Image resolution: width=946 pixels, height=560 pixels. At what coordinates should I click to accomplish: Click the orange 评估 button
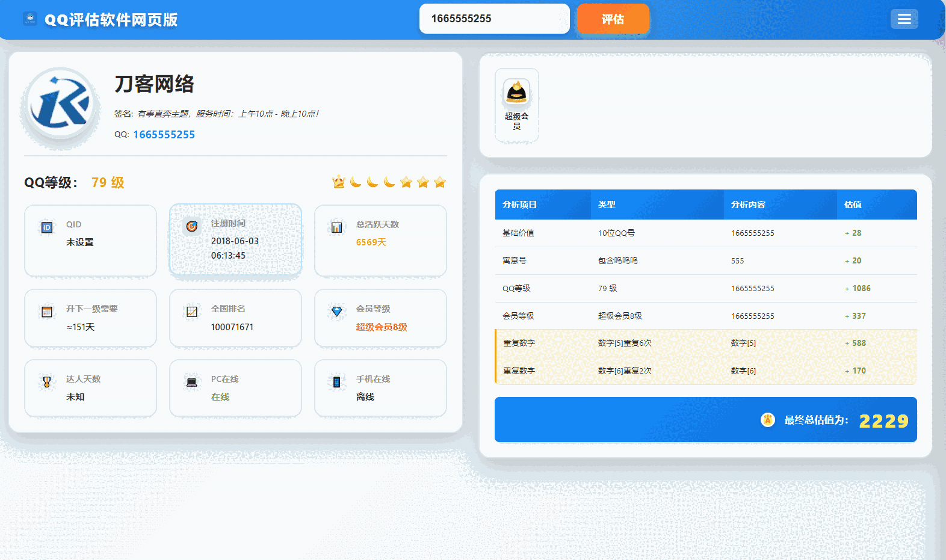[x=613, y=19]
